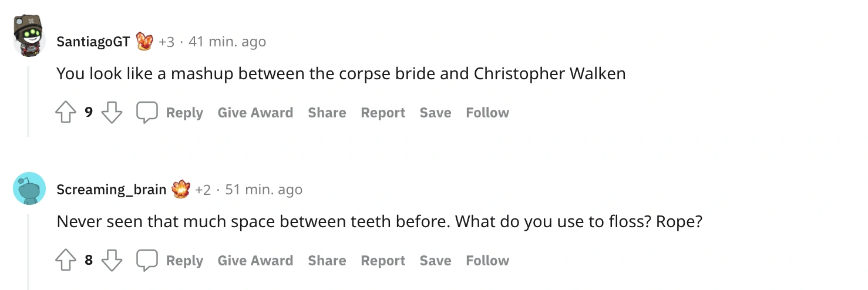Downvote Screaming_brain's comment
868x290 pixels.
click(112, 261)
